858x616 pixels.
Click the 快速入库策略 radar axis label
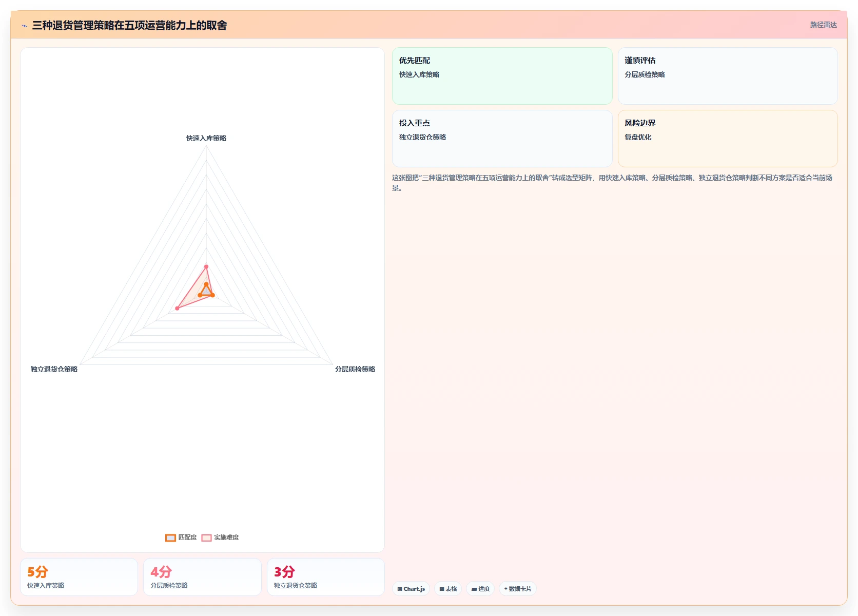(206, 138)
